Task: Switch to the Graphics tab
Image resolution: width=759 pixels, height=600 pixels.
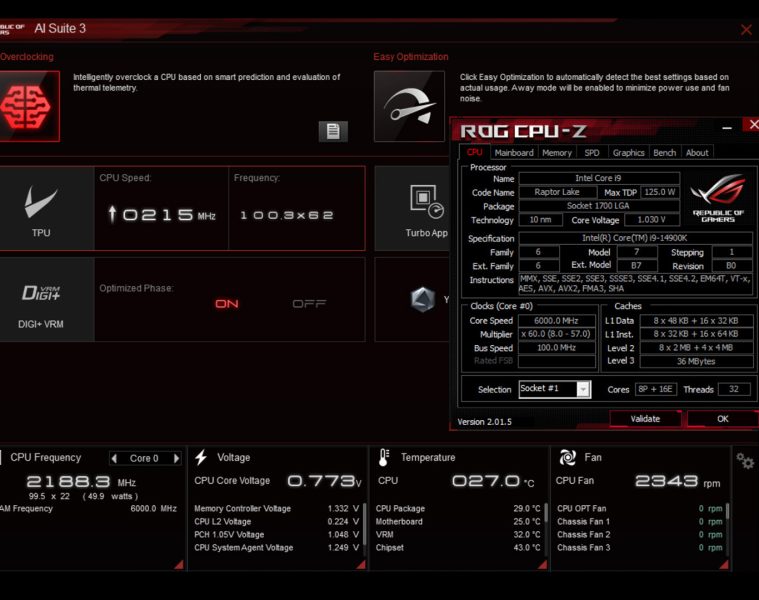Action: pos(628,153)
